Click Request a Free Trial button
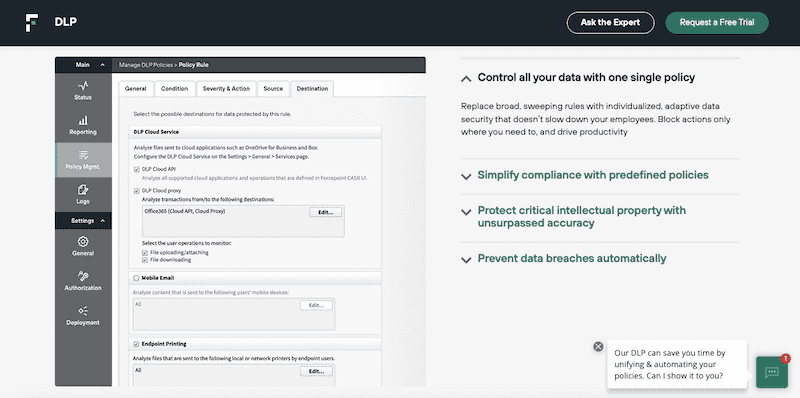This screenshot has width=800, height=398. tap(717, 23)
